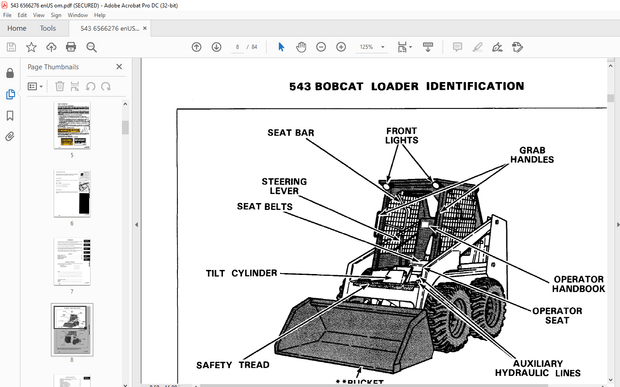Image resolution: width=620 pixels, height=387 pixels.
Task: Open the File menu
Action: click(x=7, y=15)
